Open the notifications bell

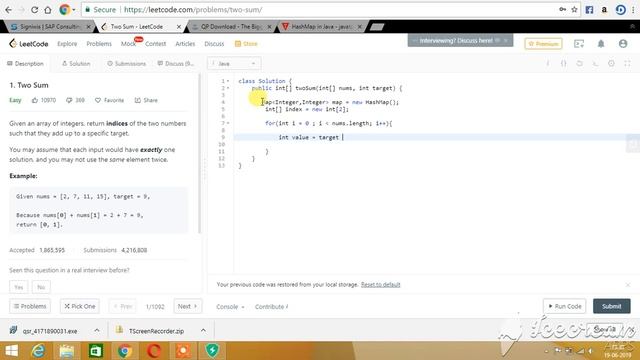[601, 44]
